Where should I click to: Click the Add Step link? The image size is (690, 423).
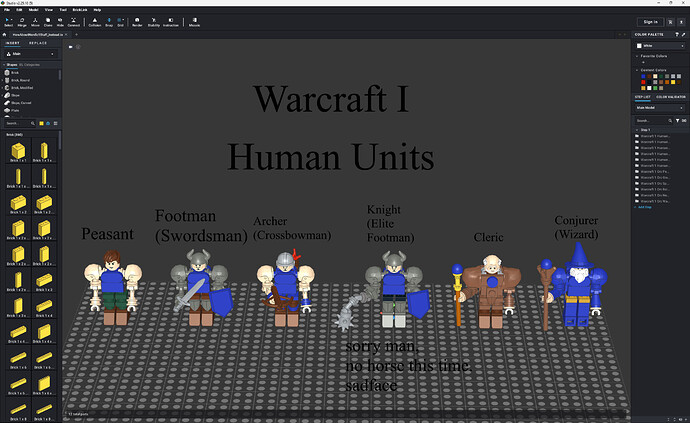pyautogui.click(x=645, y=207)
